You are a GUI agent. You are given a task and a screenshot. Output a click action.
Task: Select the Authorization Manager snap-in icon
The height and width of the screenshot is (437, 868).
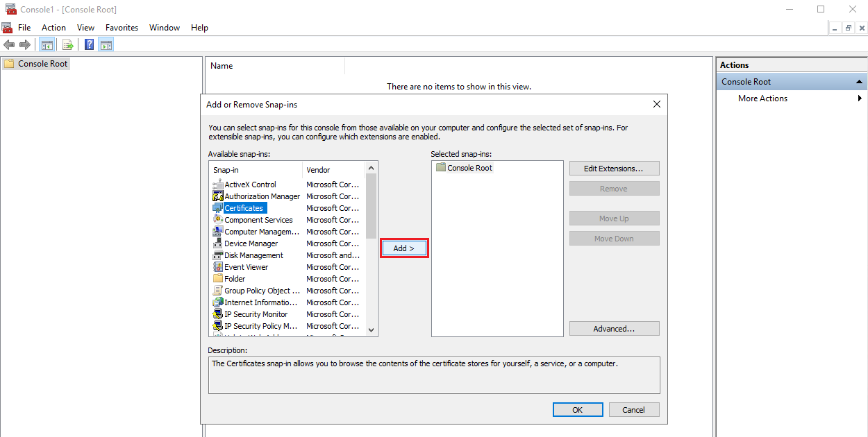(x=218, y=196)
